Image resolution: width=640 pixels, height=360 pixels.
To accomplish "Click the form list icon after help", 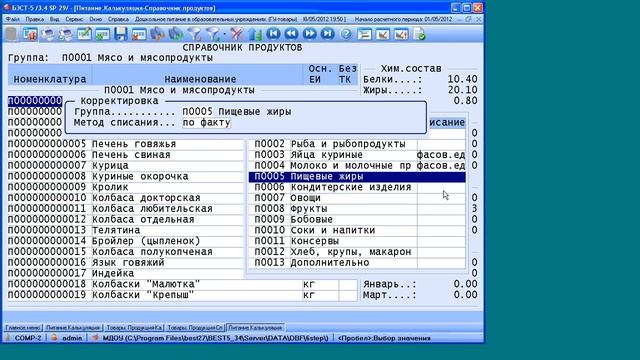I will tap(364, 34).
